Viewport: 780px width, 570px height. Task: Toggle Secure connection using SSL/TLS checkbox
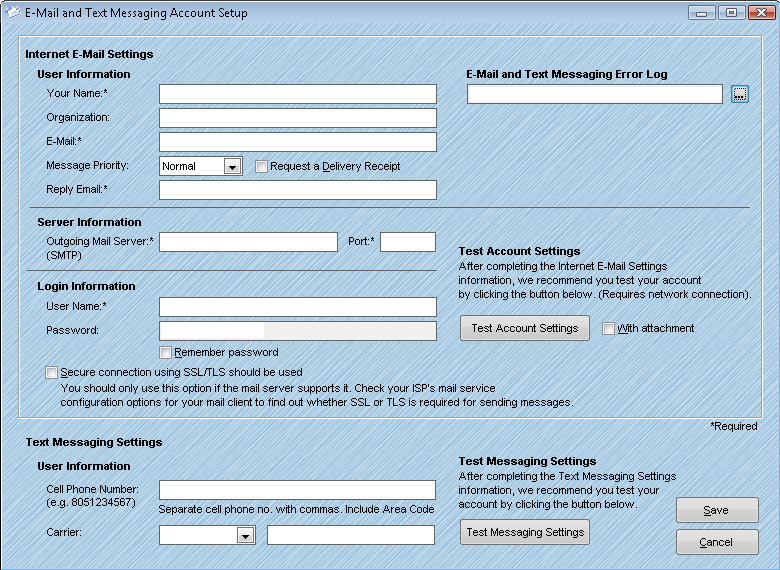point(51,373)
